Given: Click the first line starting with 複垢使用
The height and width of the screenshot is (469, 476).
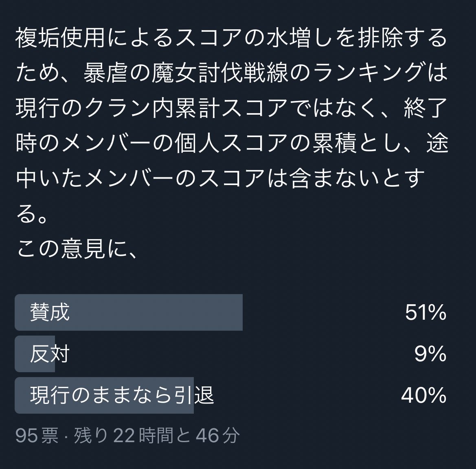Looking at the screenshot, I should 231,38.
